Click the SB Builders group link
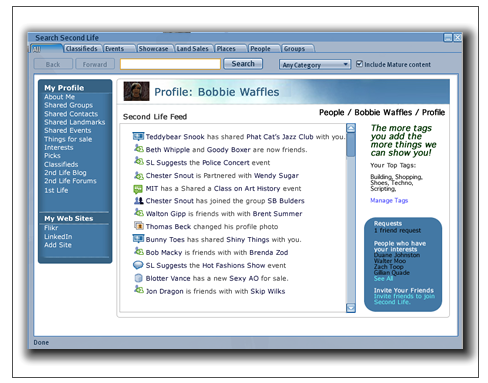The width and height of the screenshot is (488, 383). click(x=286, y=201)
